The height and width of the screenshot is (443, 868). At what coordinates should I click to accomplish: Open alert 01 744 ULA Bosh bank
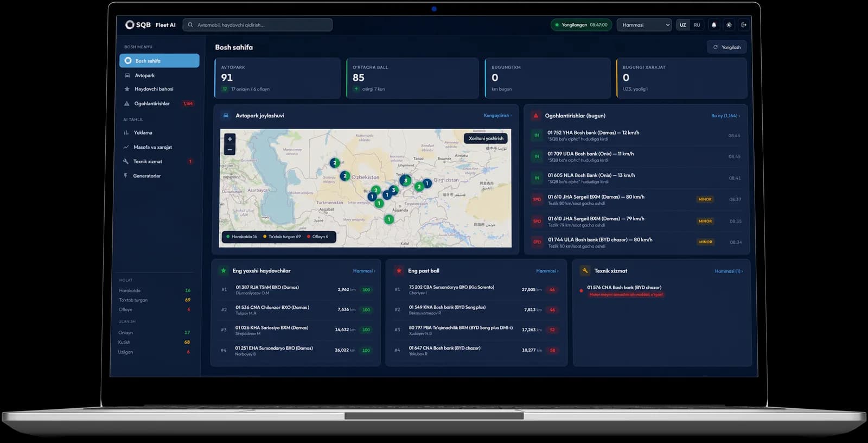coord(636,243)
